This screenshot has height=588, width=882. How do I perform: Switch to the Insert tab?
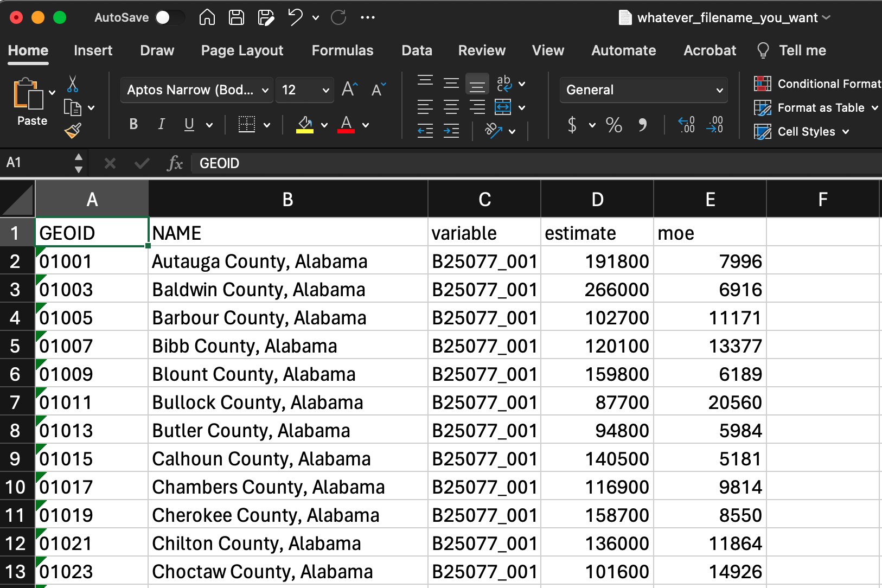click(x=93, y=50)
